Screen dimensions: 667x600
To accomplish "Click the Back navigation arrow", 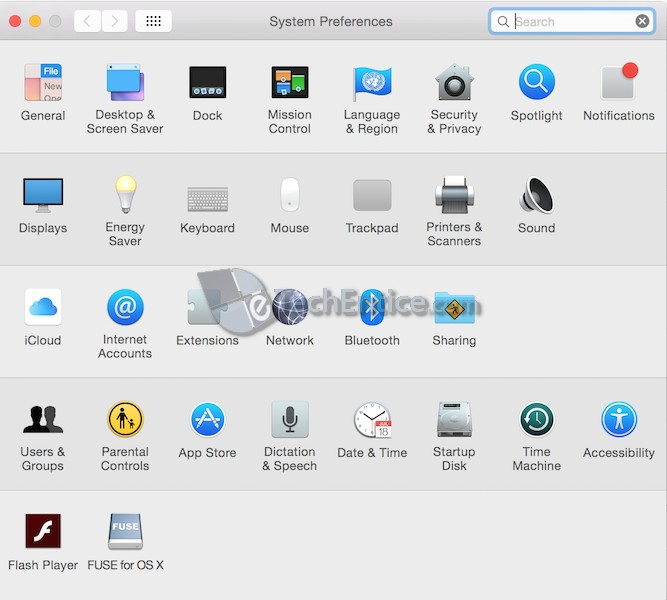I will (87, 21).
